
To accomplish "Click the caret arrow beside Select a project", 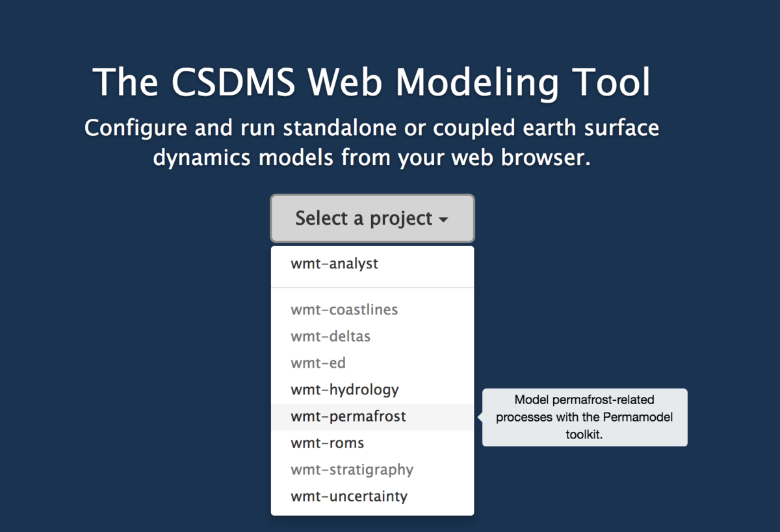I will [x=443, y=220].
